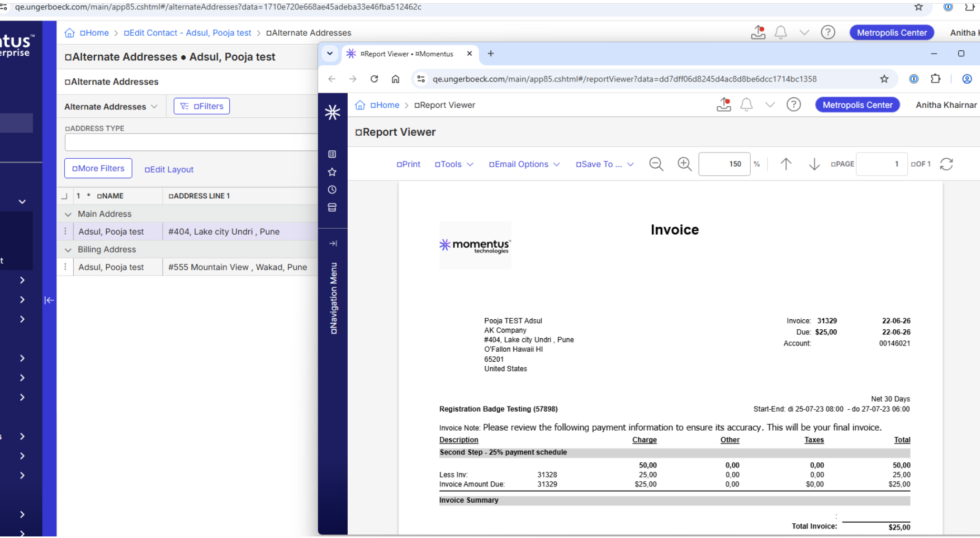Open browser home page in Report Viewer window
Image resolution: width=980 pixels, height=538 pixels.
pyautogui.click(x=396, y=79)
